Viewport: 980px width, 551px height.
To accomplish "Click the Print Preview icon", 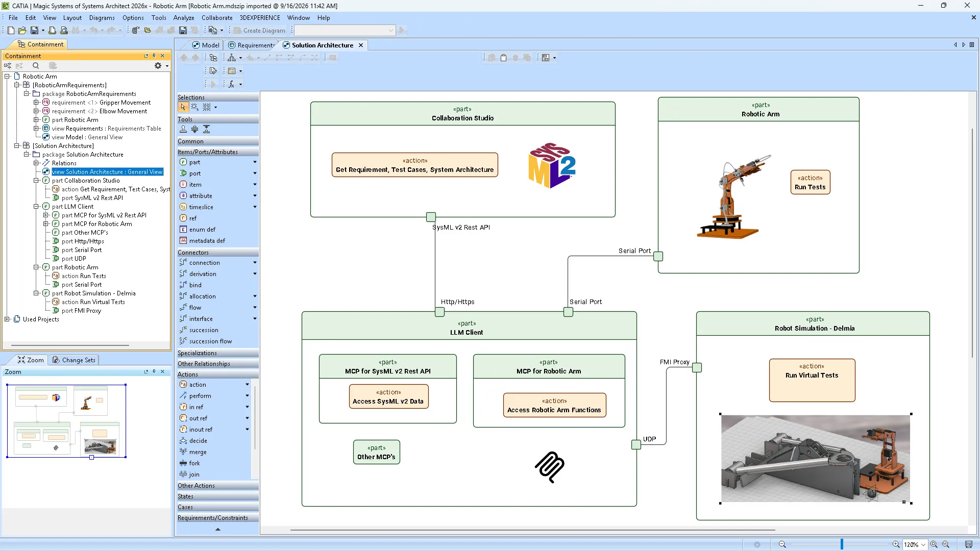I will (x=64, y=31).
